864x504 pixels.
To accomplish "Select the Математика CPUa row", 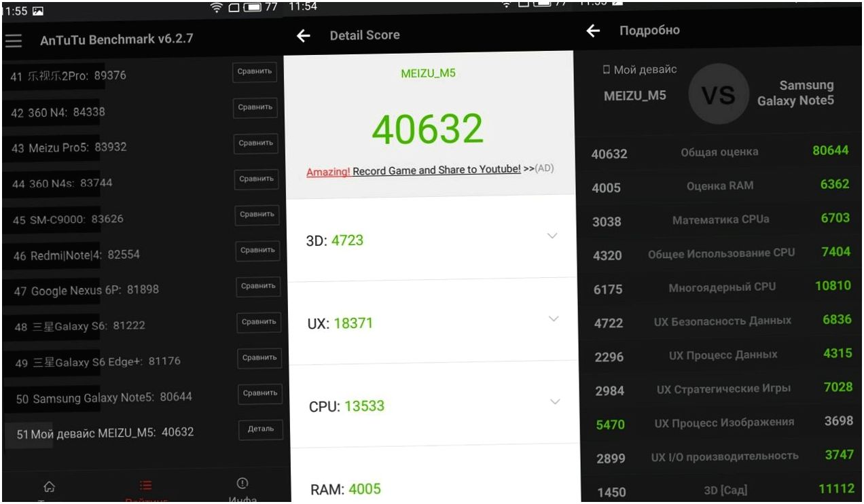I will coord(721,220).
